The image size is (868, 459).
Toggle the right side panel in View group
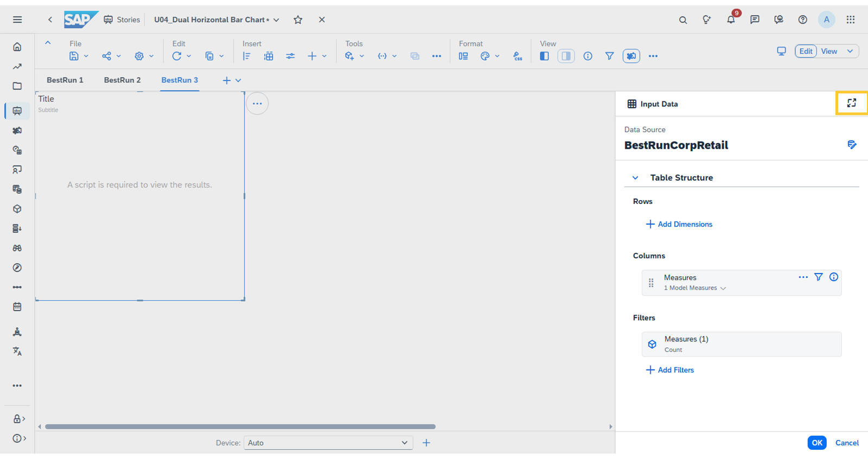click(566, 56)
